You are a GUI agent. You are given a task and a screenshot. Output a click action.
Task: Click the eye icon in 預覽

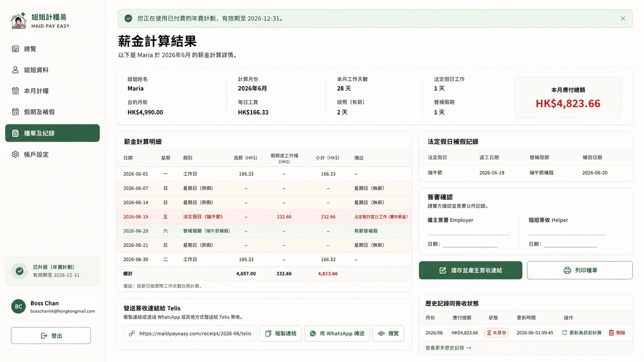coord(381,334)
